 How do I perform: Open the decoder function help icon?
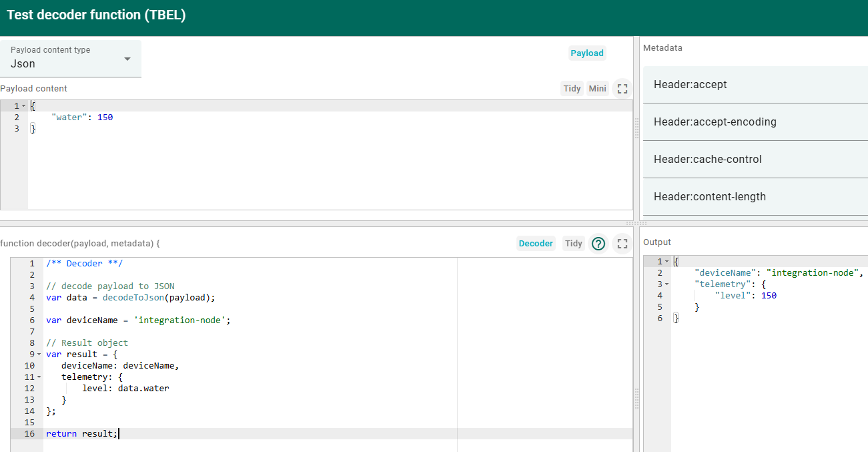click(599, 244)
